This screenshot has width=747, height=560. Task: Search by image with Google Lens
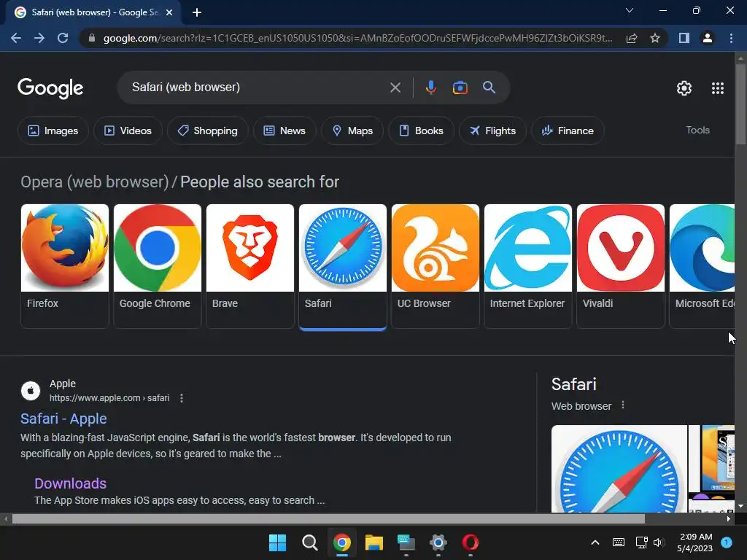[460, 87]
